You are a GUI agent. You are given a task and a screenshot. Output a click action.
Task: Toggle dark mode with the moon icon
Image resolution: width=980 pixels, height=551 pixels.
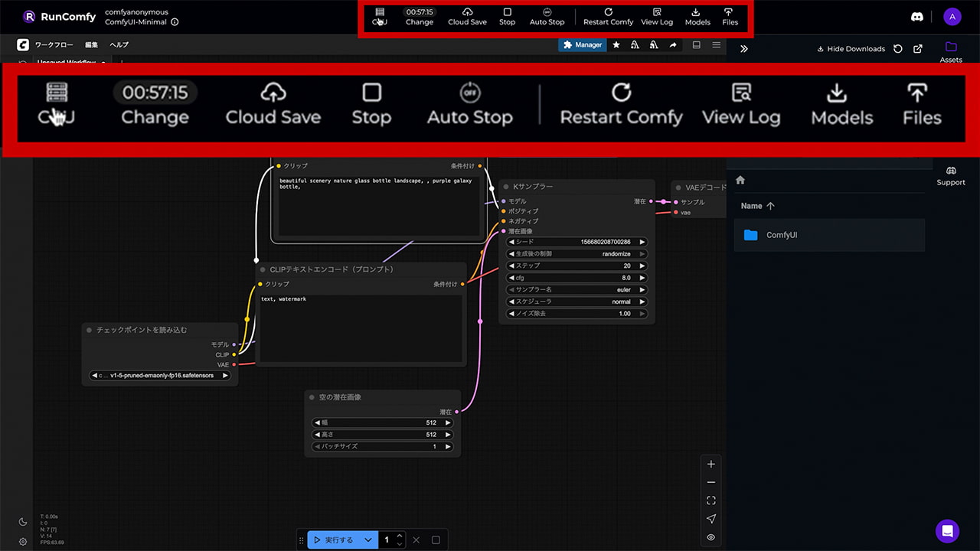click(x=23, y=522)
